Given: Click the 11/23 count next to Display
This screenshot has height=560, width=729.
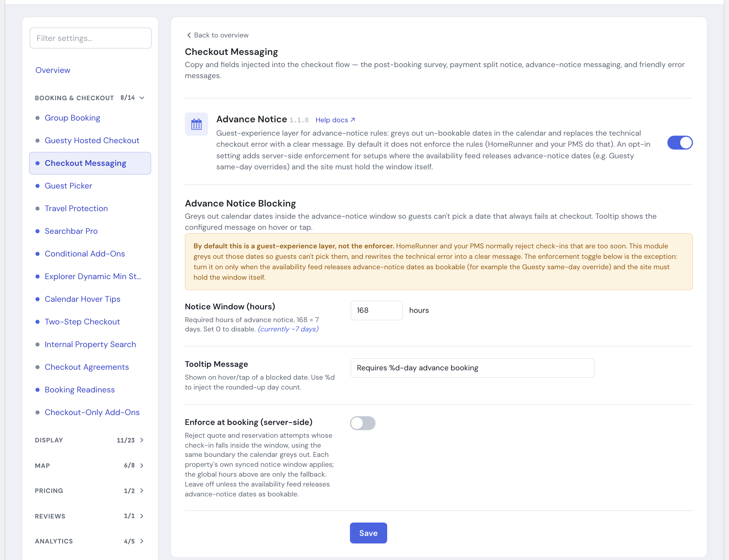Looking at the screenshot, I should coord(125,440).
